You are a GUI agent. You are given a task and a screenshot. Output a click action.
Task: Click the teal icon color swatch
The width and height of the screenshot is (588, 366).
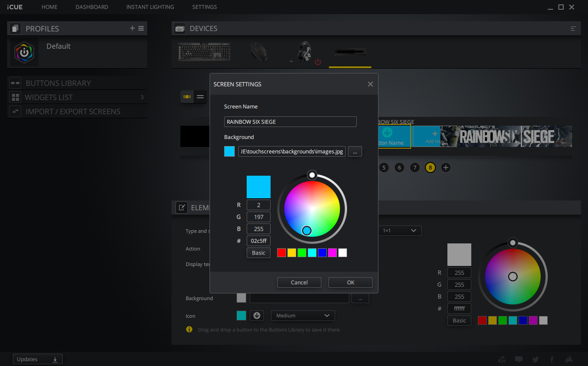(x=241, y=316)
